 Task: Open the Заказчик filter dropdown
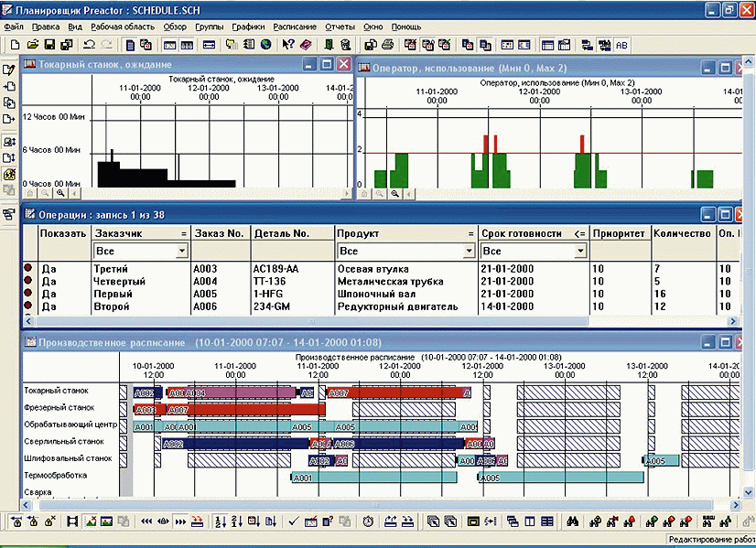point(183,251)
